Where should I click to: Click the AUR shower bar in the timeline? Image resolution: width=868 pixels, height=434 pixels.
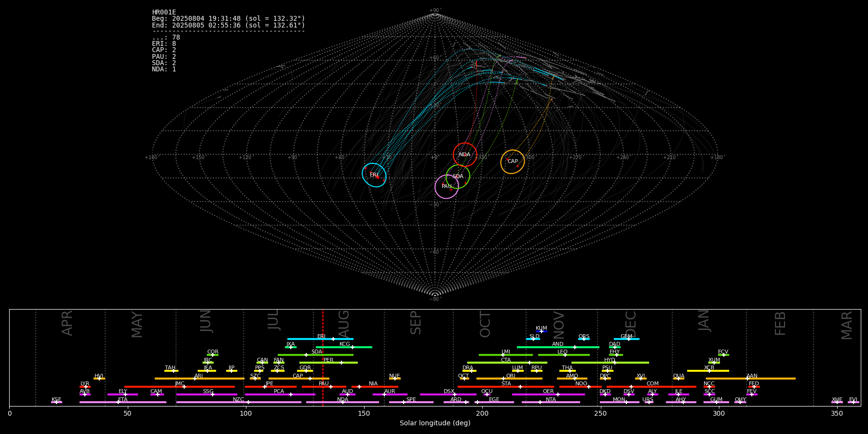coord(390,394)
